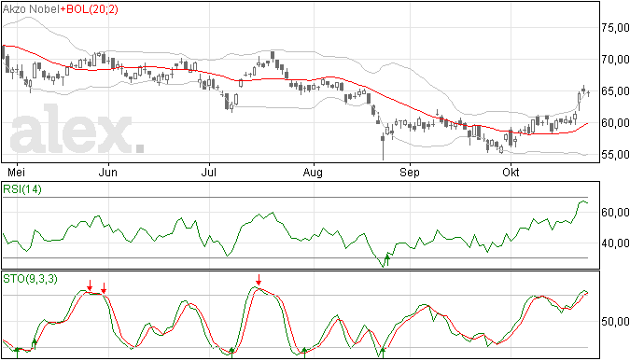Click the 40,00 value on RSI axis

(x=615, y=243)
